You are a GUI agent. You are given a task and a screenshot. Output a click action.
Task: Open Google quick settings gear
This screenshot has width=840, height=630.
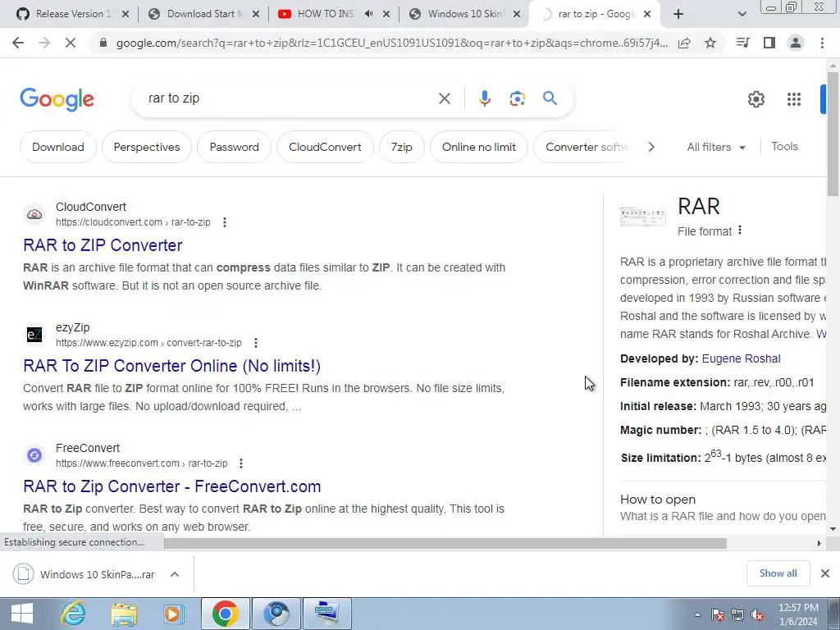pyautogui.click(x=756, y=99)
